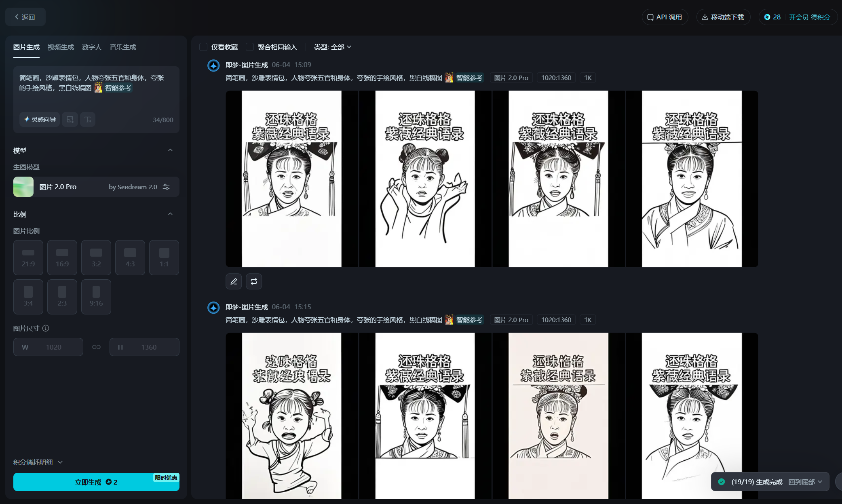Click the width W input field

tap(48, 347)
